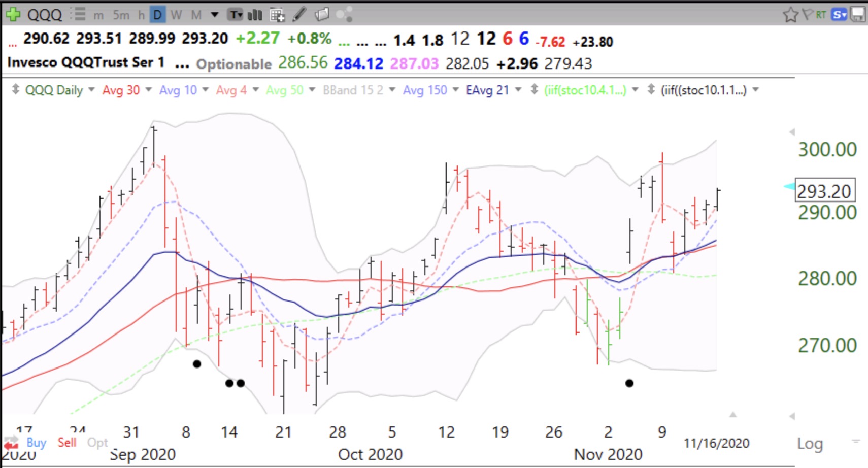Select the Daily 'D' timeframe
The width and height of the screenshot is (868, 468).
pos(158,15)
